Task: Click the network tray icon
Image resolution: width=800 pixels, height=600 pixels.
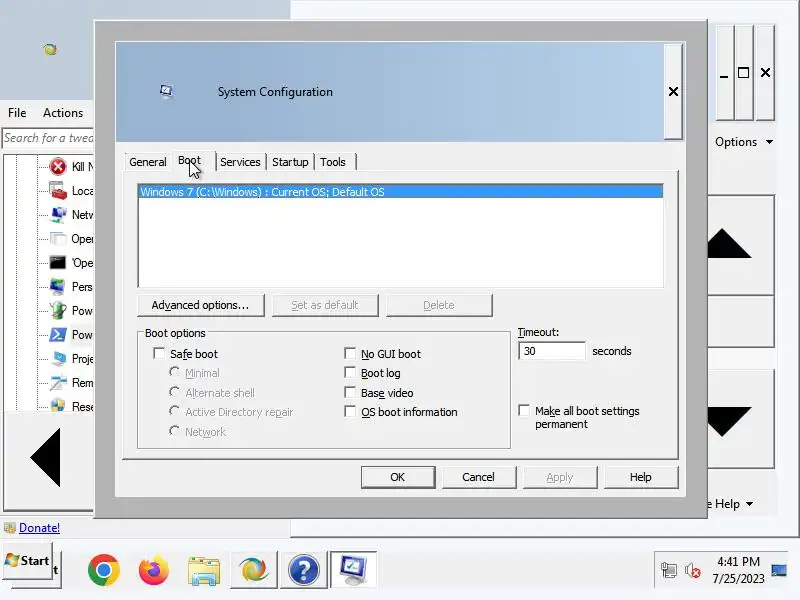Action: pos(668,570)
